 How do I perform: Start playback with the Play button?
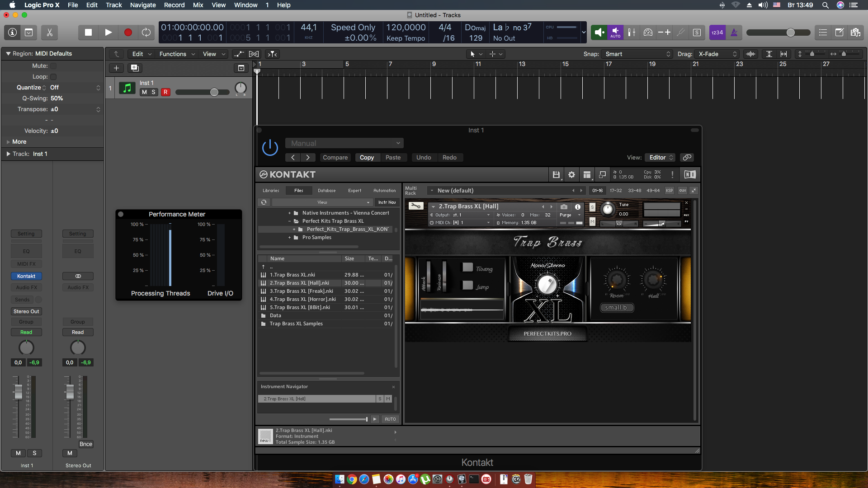pos(108,33)
